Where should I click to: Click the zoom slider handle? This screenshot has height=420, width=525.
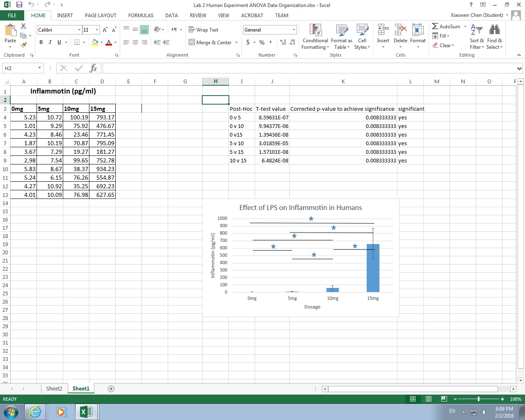click(478, 399)
